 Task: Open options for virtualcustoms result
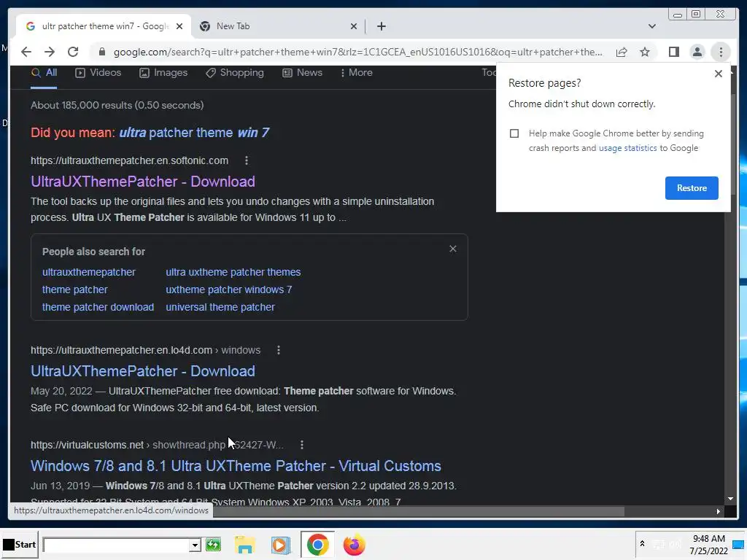point(301,445)
